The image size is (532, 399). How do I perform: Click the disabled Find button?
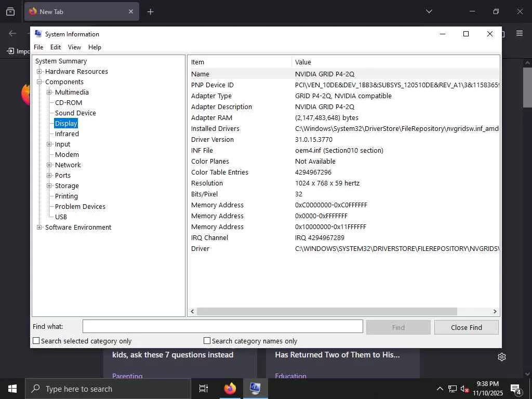(x=398, y=327)
